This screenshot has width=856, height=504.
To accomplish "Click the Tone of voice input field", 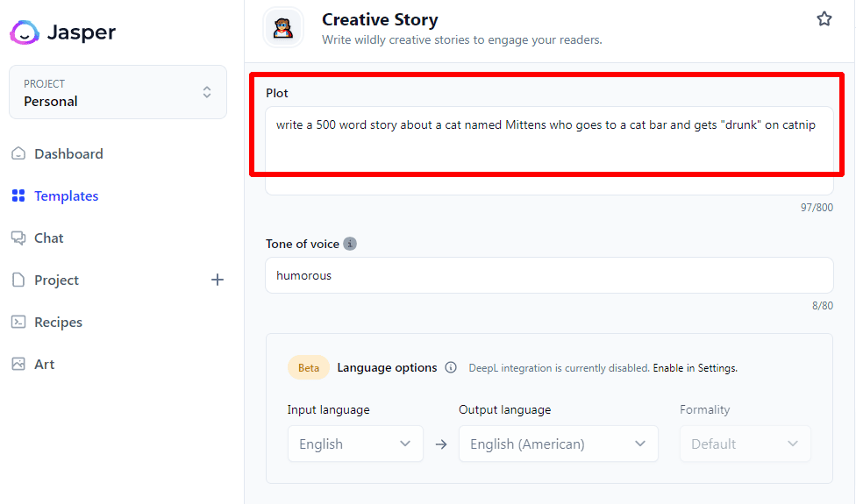I will pos(549,275).
